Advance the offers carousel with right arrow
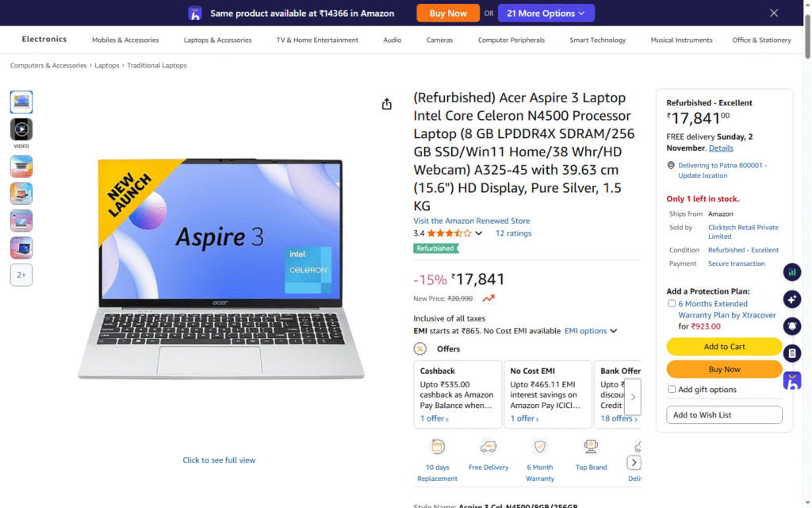This screenshot has height=508, width=812. pos(633,397)
